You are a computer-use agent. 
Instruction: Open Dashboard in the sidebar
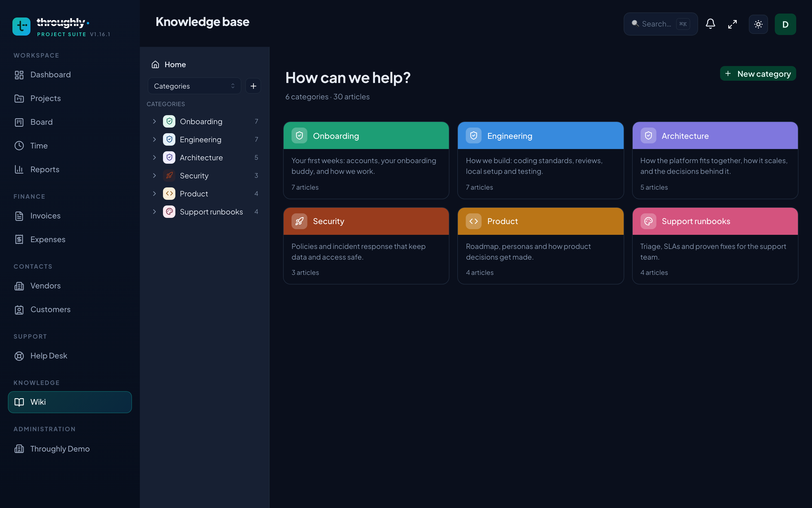(70, 75)
